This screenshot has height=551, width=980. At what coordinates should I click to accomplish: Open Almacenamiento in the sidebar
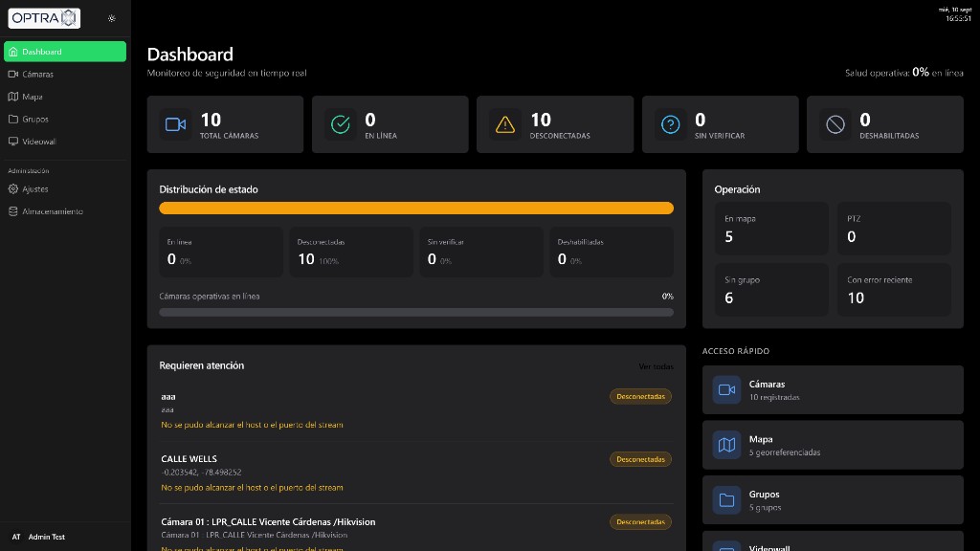pos(65,211)
